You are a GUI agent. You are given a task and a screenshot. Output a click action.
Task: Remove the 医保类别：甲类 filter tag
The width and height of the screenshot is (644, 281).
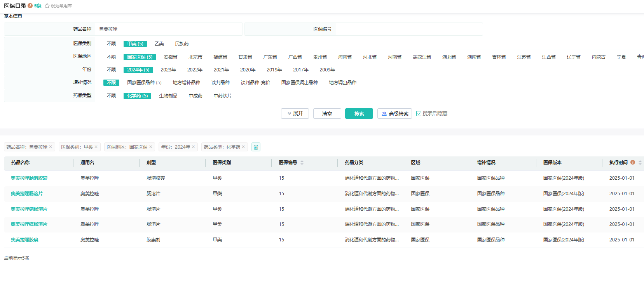pyautogui.click(x=96, y=147)
